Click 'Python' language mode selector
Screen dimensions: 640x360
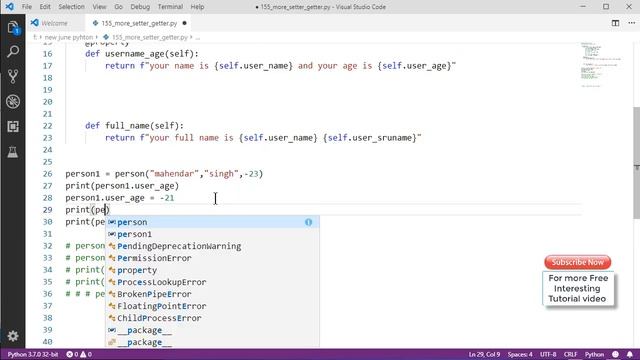594,354
